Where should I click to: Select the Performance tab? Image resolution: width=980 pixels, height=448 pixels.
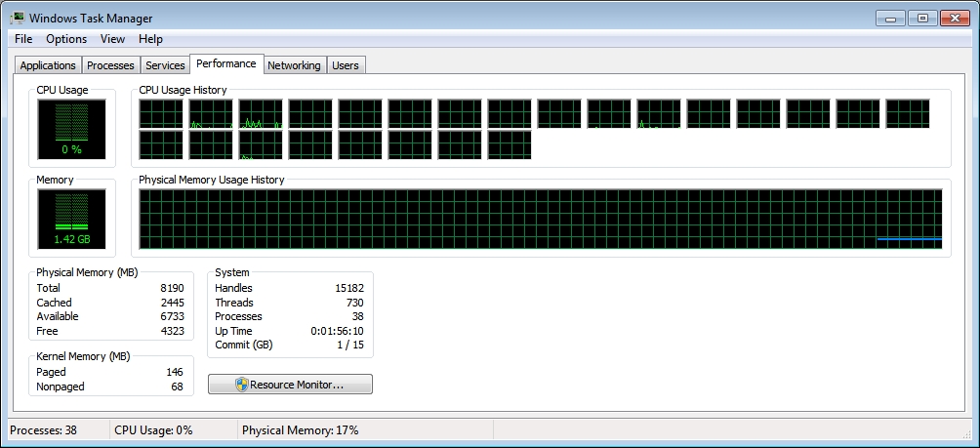tap(225, 63)
